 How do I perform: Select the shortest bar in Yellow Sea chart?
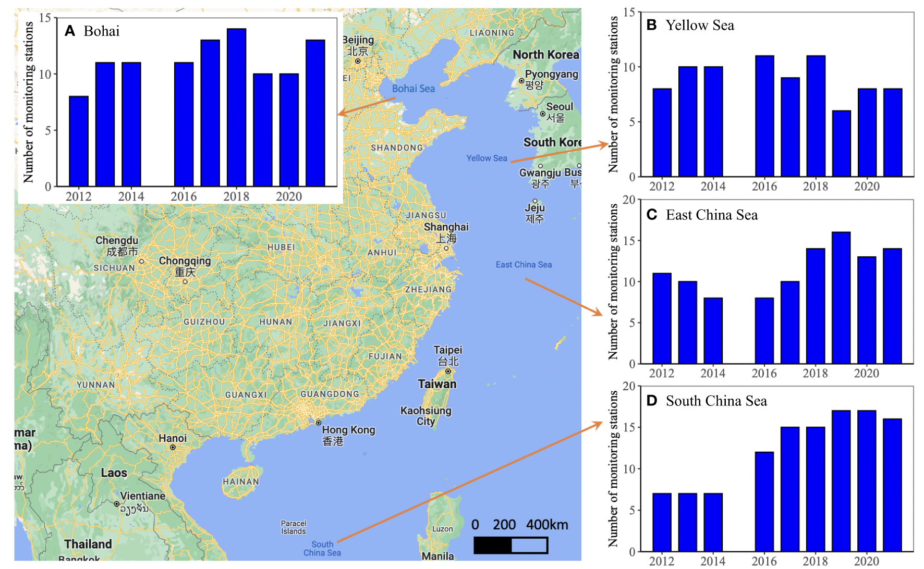[x=841, y=143]
